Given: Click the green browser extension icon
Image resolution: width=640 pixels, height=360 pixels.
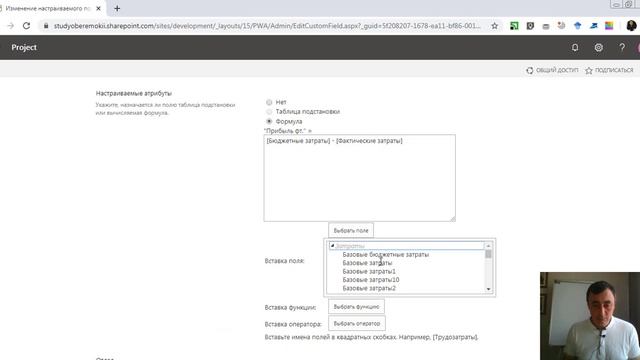Looking at the screenshot, I should pyautogui.click(x=514, y=26).
